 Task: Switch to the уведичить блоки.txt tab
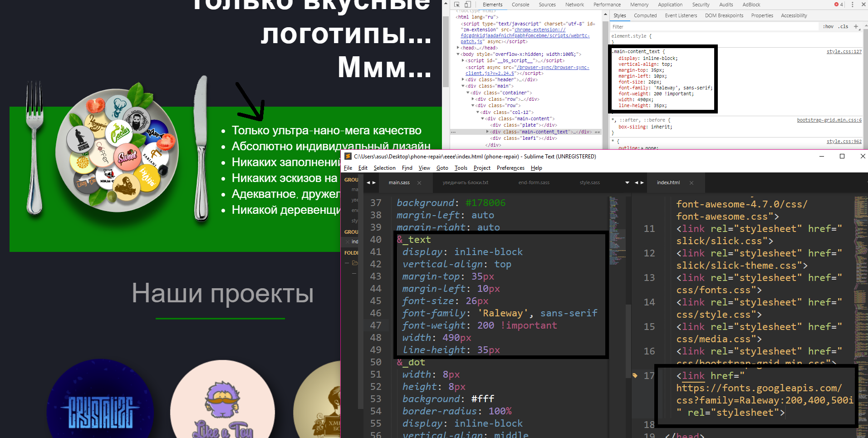click(x=466, y=183)
